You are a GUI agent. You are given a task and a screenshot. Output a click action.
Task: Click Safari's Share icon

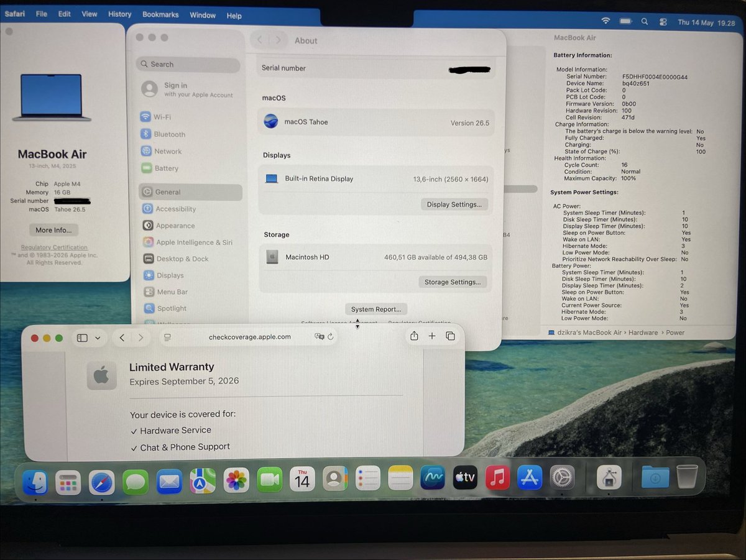414,336
